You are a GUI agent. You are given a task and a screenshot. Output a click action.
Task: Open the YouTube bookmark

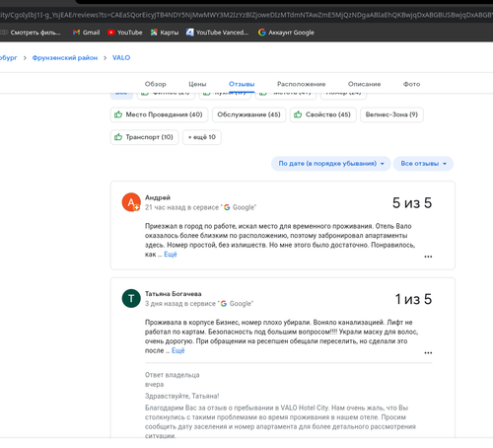click(125, 33)
